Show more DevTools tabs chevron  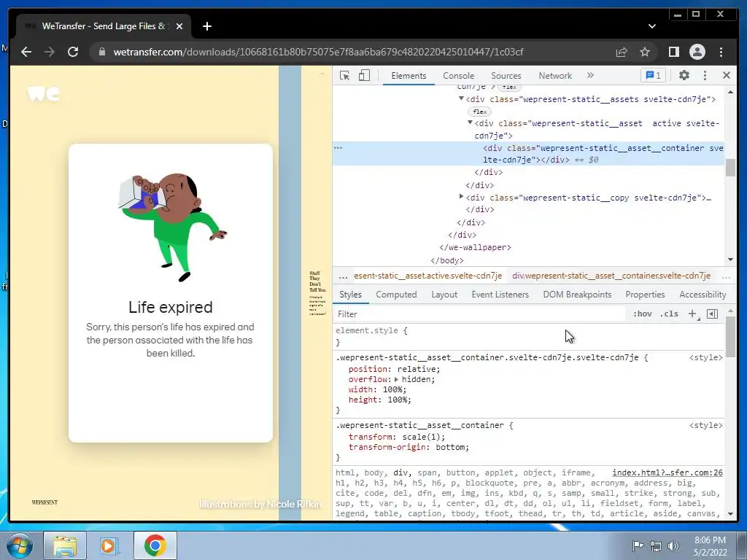pos(590,75)
